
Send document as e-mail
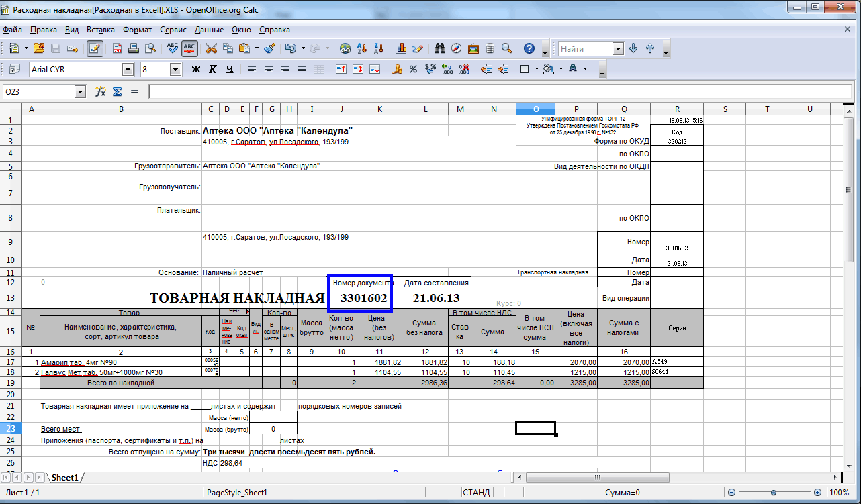[x=73, y=48]
